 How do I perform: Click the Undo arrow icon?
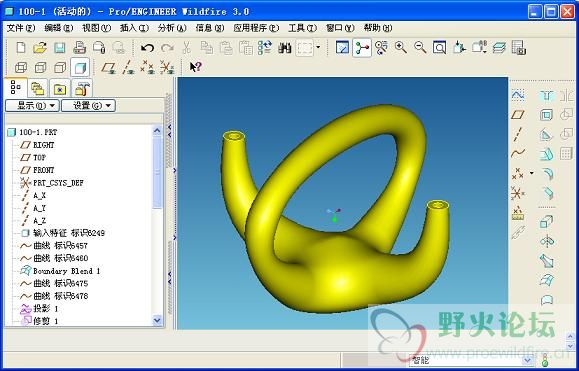tap(148, 48)
